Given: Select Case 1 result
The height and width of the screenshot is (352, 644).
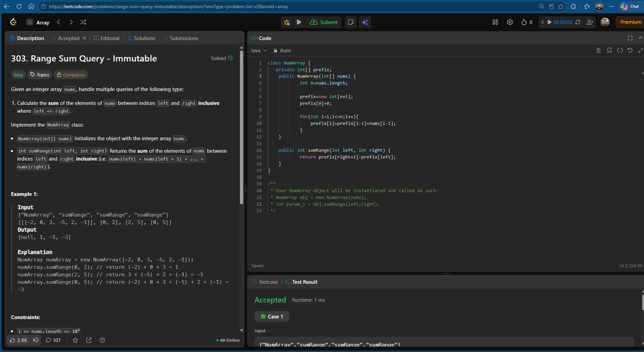Looking at the screenshot, I should point(272,317).
